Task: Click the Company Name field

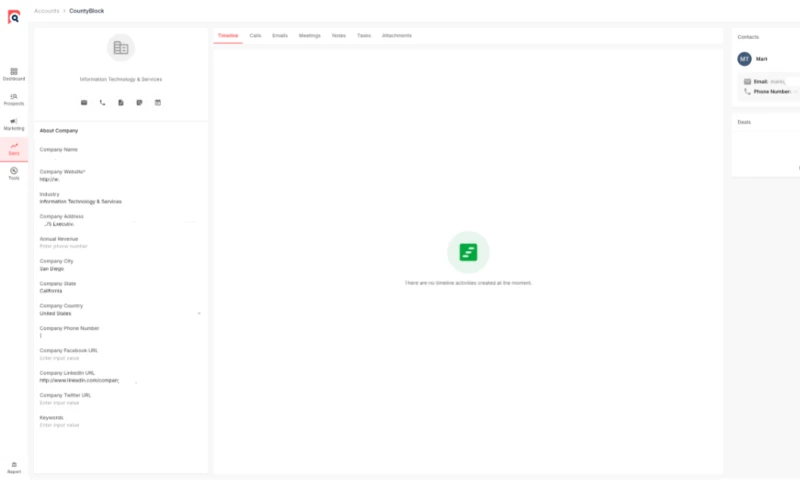Action: click(121, 154)
